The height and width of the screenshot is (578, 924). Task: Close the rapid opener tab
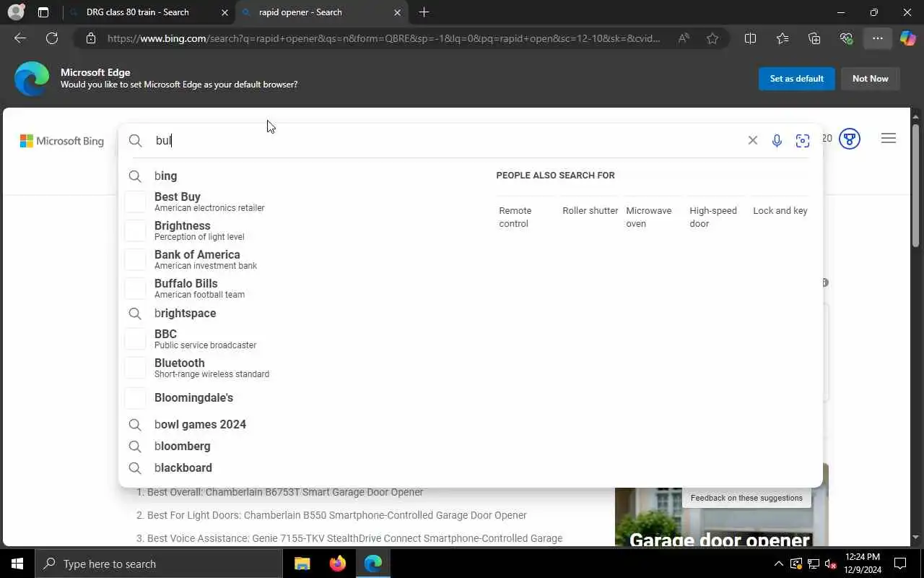tap(398, 12)
